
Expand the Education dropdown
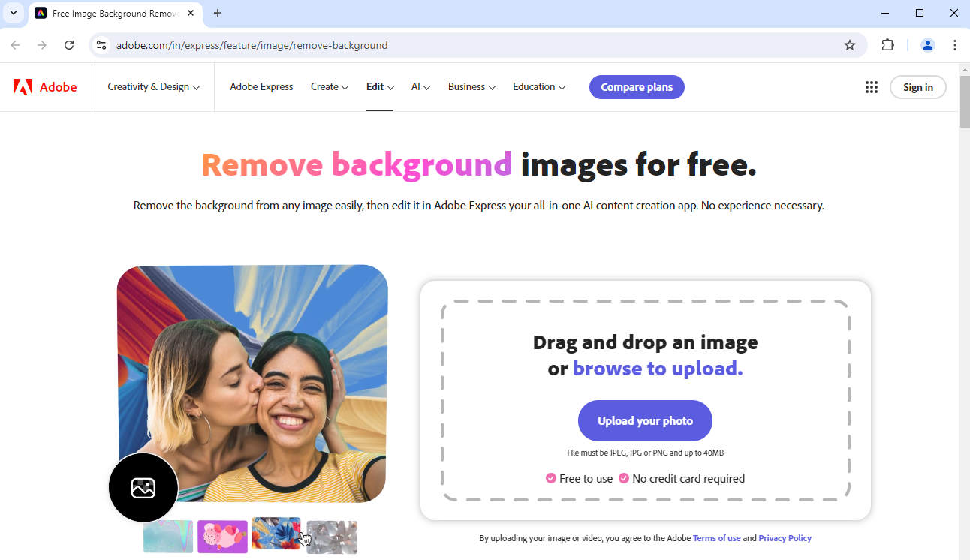(538, 86)
